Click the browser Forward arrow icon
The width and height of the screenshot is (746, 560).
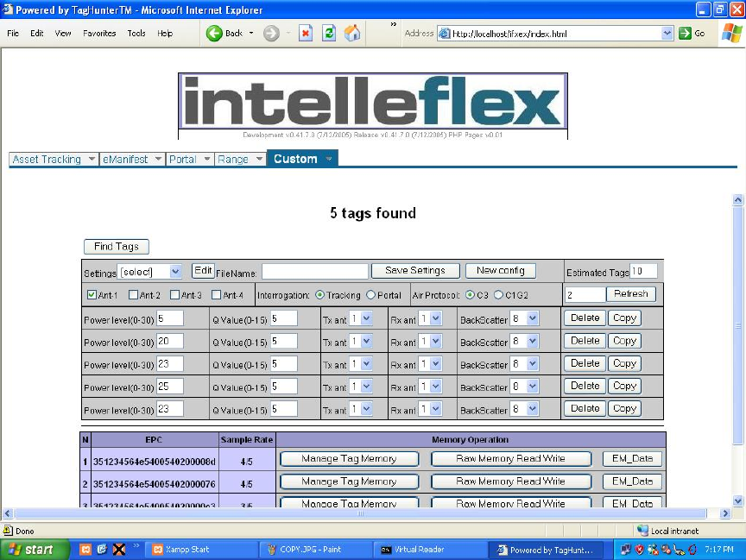pos(271,34)
